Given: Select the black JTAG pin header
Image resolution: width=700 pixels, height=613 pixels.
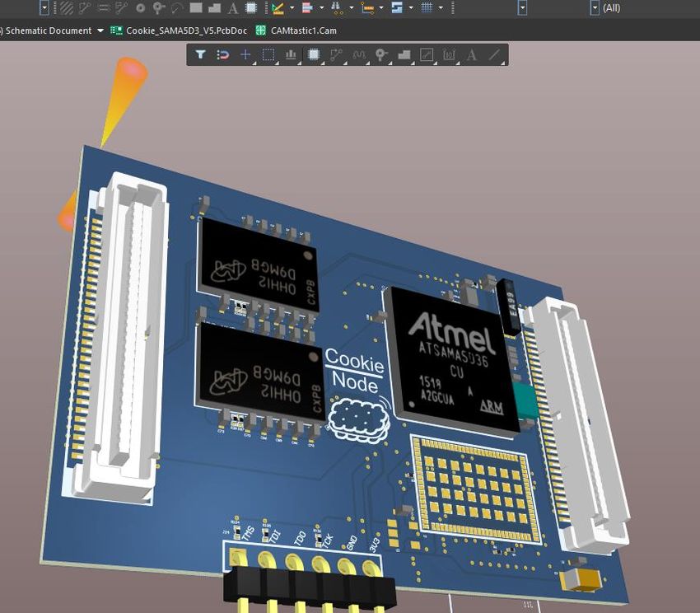Looking at the screenshot, I should (x=309, y=587).
